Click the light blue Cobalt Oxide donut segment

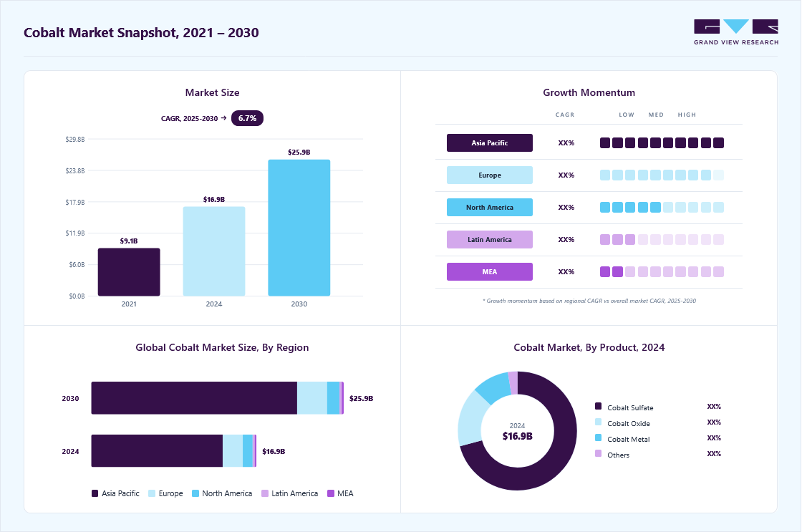[470, 420]
